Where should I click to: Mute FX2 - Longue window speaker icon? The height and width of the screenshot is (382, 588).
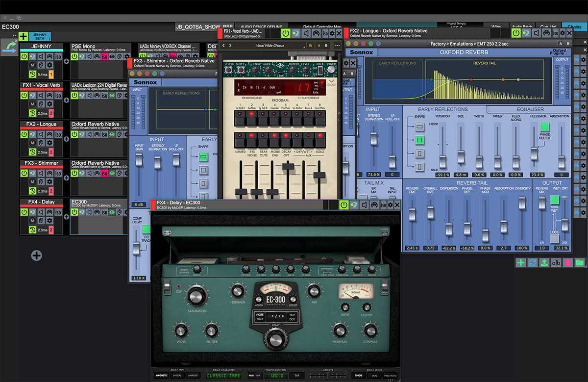[x=538, y=33]
